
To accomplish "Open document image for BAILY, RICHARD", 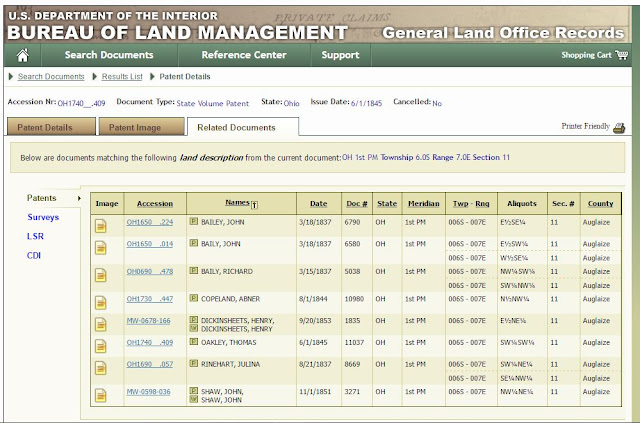I will click(100, 275).
